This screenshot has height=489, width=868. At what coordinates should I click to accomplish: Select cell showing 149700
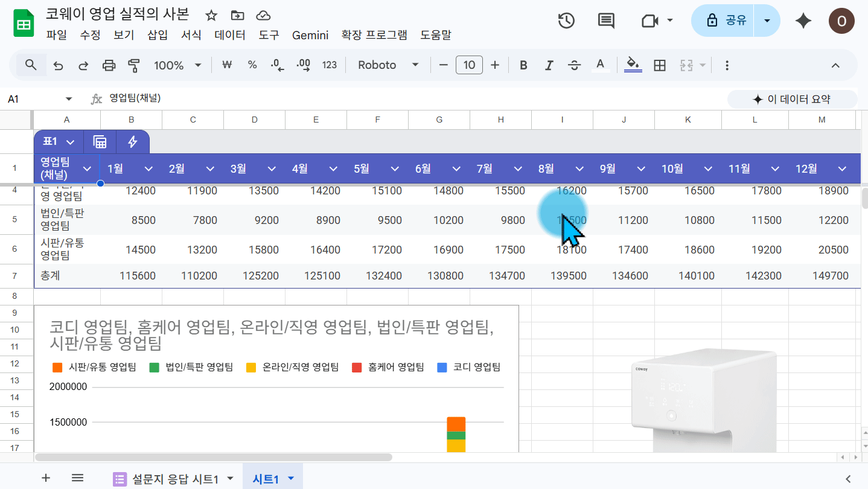(822, 276)
